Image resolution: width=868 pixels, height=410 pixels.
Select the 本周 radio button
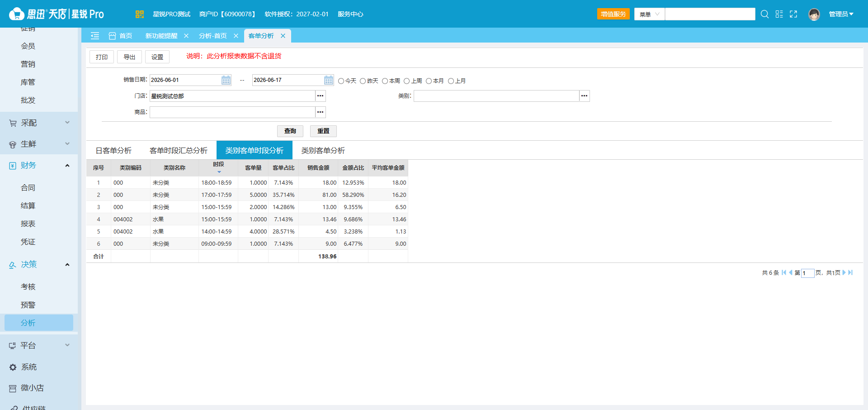[385, 81]
